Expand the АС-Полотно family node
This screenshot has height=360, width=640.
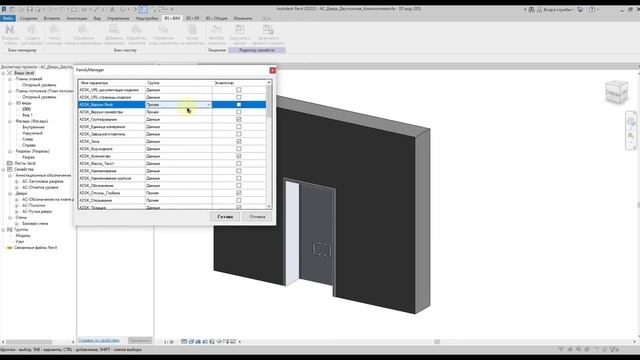17,205
